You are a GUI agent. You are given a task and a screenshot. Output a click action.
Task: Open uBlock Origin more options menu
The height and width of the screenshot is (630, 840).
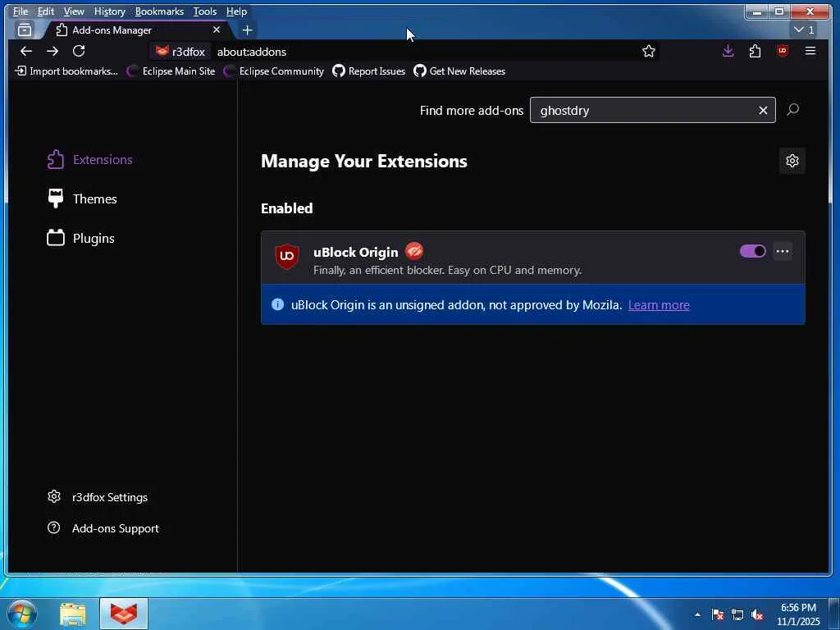(x=783, y=251)
